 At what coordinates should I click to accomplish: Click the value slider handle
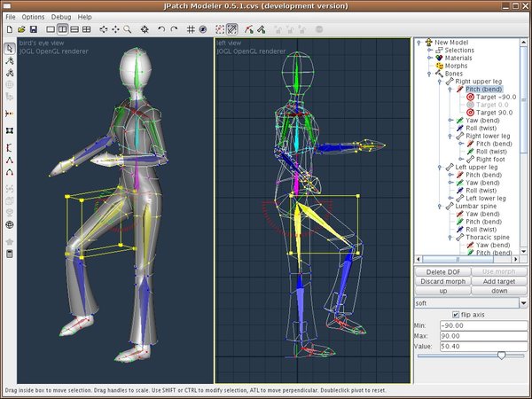click(x=502, y=355)
